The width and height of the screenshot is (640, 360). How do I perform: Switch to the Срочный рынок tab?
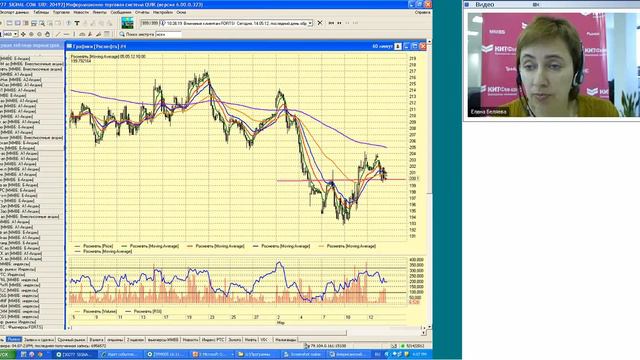point(71,340)
